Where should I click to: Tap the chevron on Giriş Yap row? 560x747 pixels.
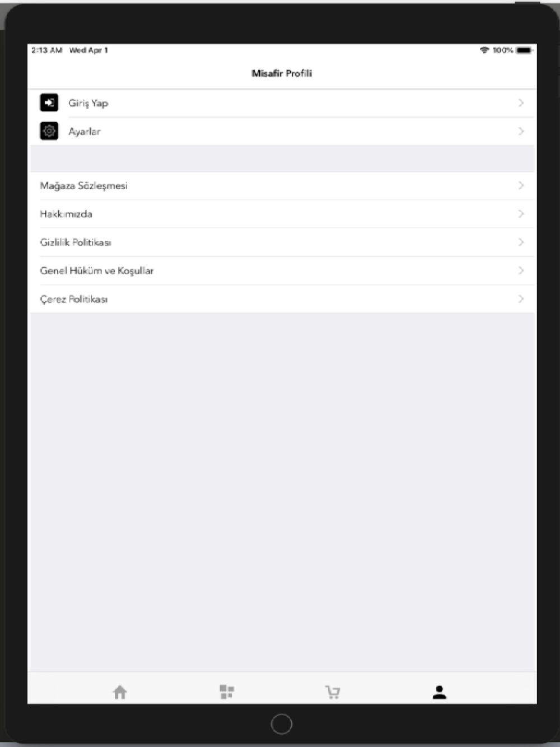click(521, 103)
